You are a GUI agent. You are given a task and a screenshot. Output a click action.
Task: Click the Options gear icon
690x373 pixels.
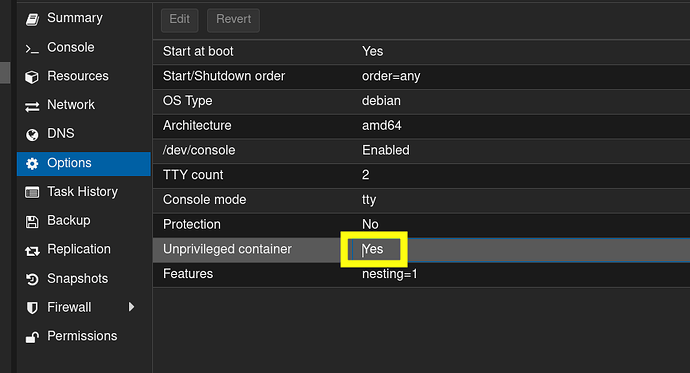32,164
